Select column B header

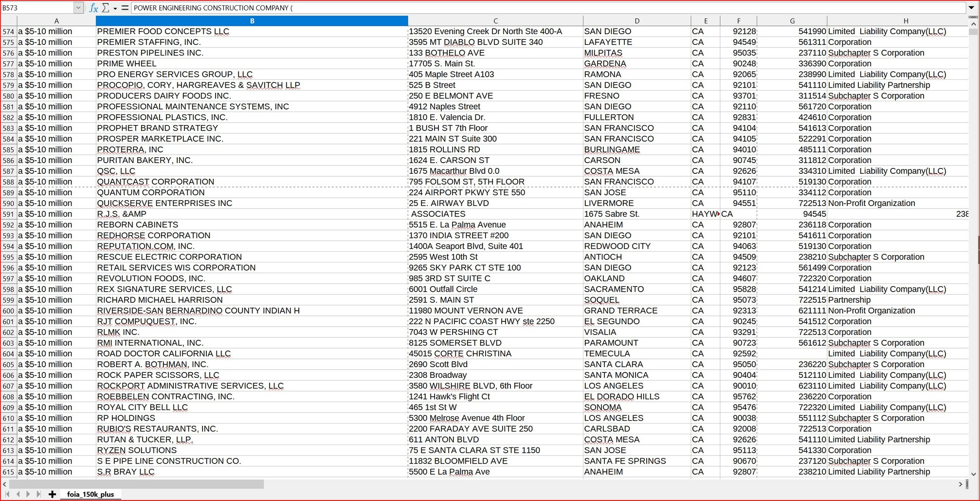[x=252, y=21]
